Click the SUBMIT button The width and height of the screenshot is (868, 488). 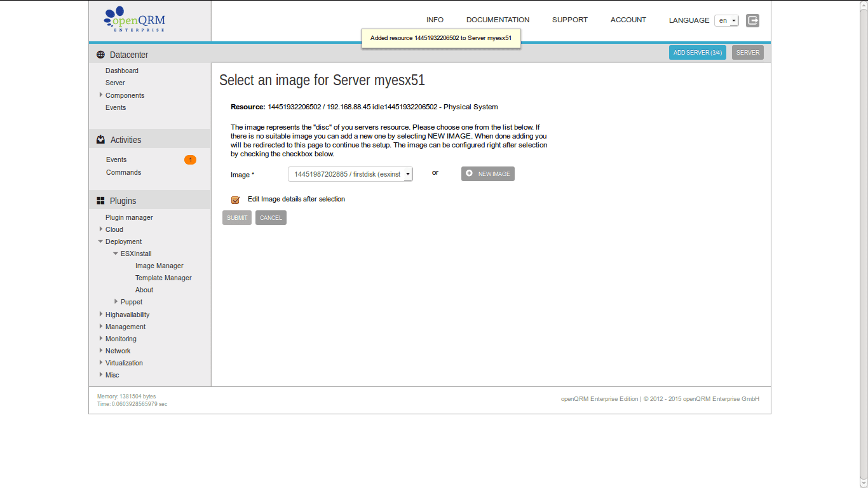(x=237, y=218)
